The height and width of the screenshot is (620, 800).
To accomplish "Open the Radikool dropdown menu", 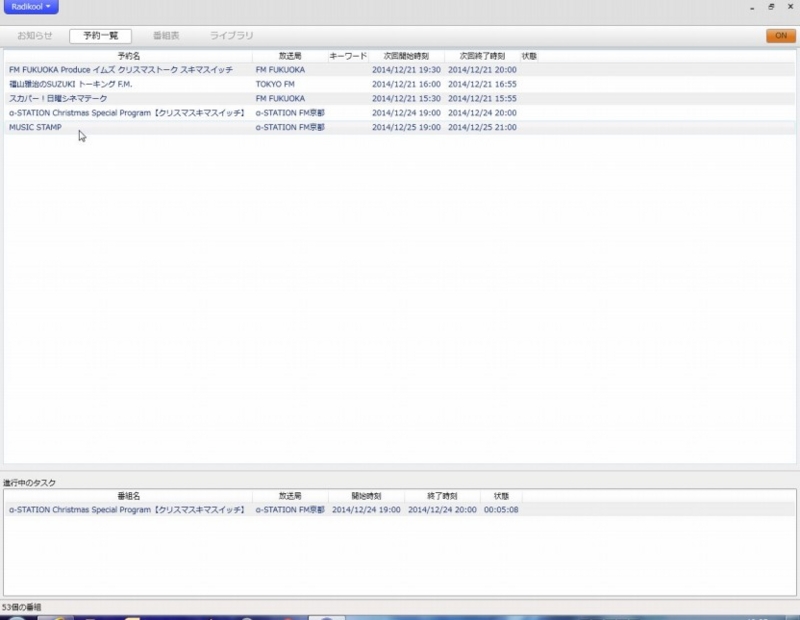I will pyautogui.click(x=31, y=7).
